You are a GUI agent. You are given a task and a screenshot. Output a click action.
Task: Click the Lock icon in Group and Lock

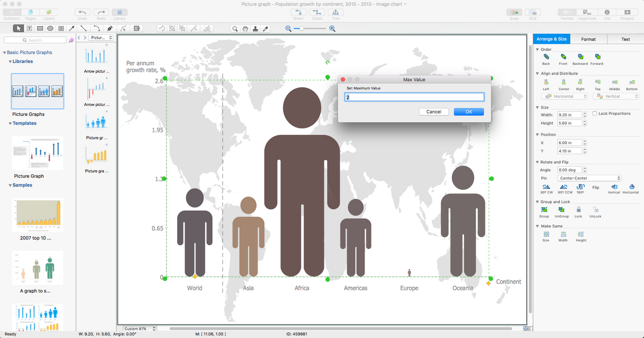tap(579, 210)
